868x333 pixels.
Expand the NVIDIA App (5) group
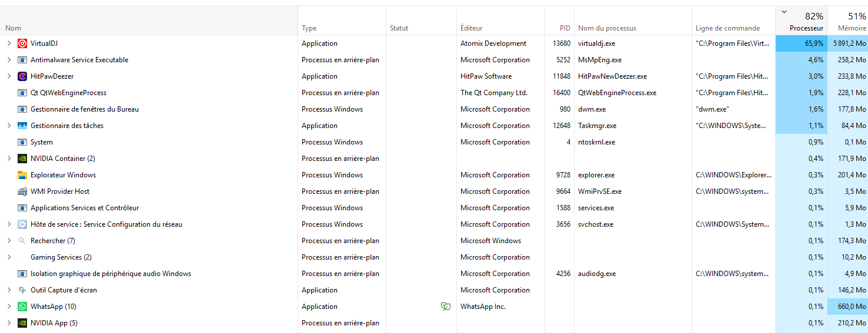coord(9,323)
